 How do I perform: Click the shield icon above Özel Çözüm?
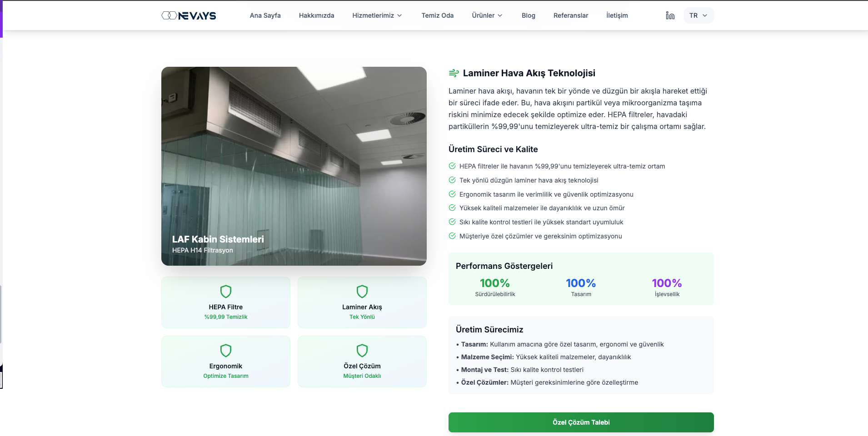362,350
